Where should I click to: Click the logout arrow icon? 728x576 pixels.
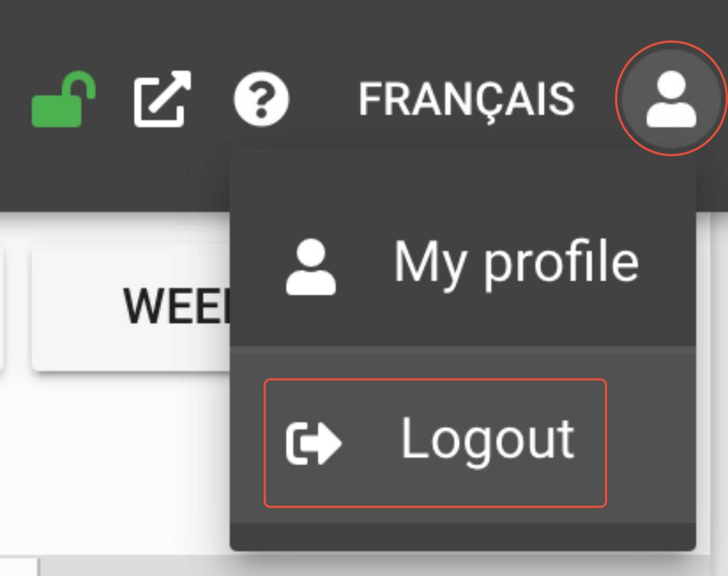tap(313, 444)
